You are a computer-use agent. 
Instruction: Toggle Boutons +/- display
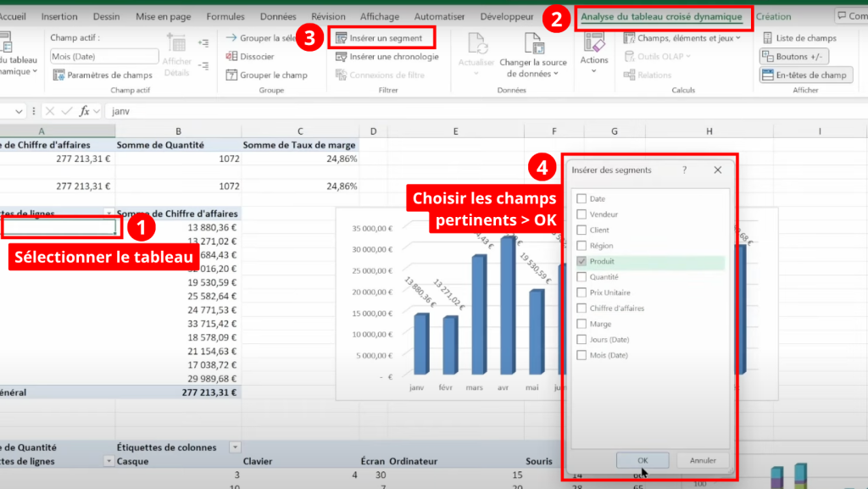(794, 57)
